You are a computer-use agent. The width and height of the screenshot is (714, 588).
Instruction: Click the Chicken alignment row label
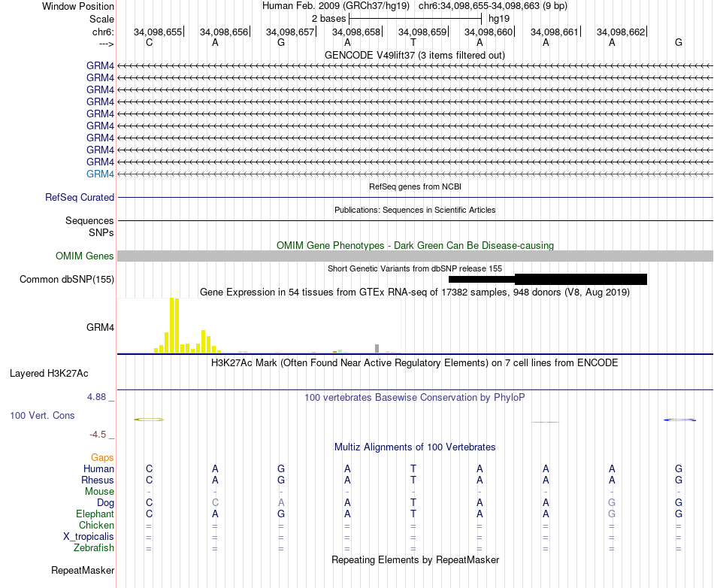pyautogui.click(x=96, y=525)
